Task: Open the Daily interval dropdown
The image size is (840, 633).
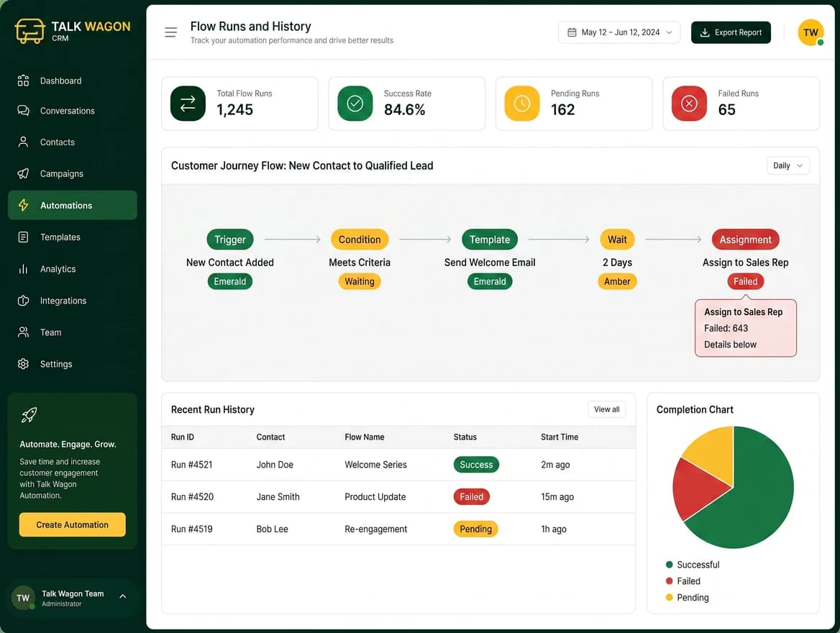Action: pyautogui.click(x=788, y=165)
